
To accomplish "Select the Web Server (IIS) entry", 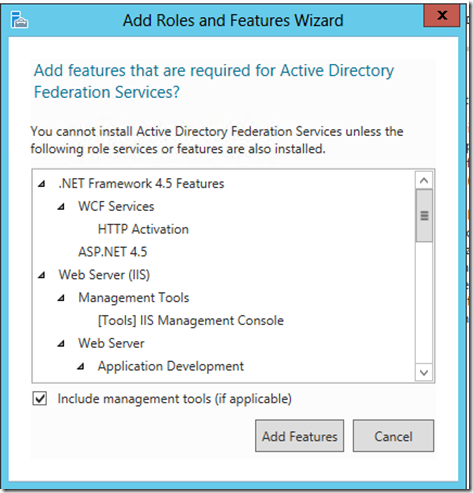I will (104, 275).
